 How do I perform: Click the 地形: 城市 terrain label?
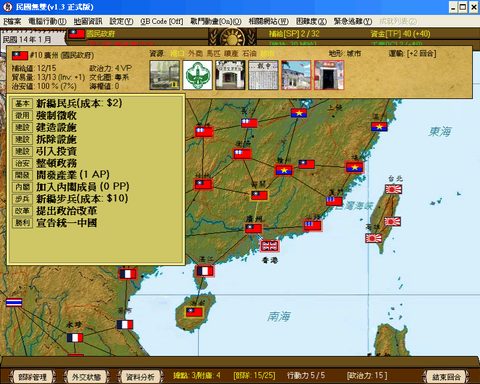tap(345, 53)
